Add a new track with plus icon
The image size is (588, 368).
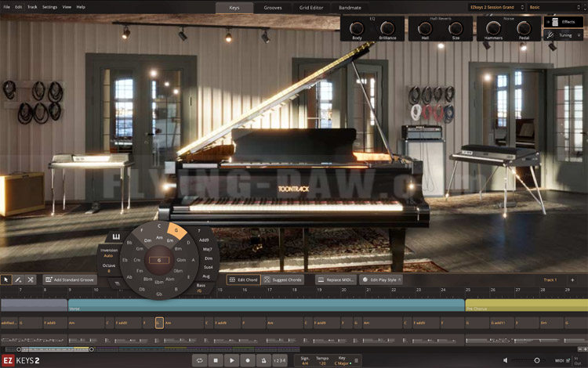point(572,280)
